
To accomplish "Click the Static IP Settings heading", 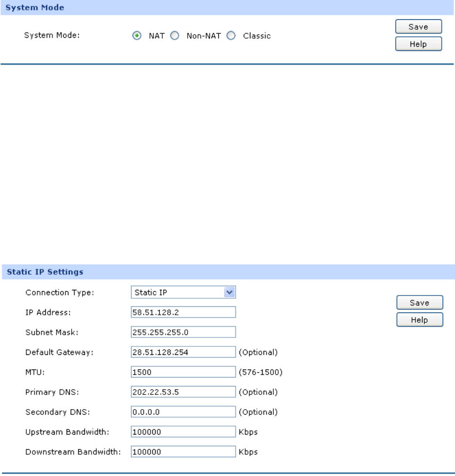I will click(x=45, y=272).
